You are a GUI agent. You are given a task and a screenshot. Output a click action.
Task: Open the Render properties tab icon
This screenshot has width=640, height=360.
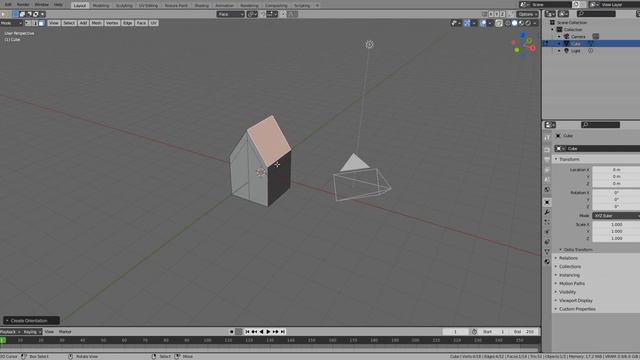547,150
